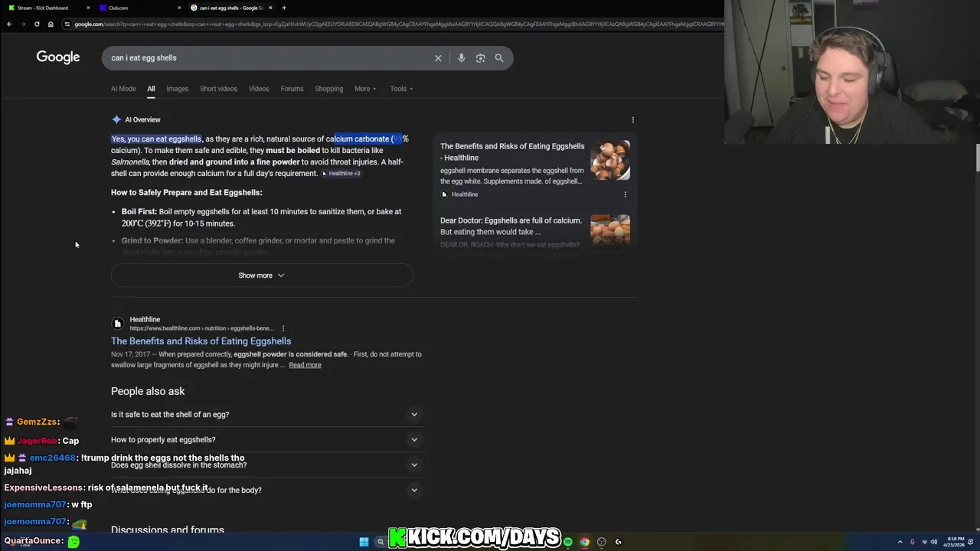980x551 pixels.
Task: Expand AI Overview with Show more
Action: pyautogui.click(x=262, y=275)
